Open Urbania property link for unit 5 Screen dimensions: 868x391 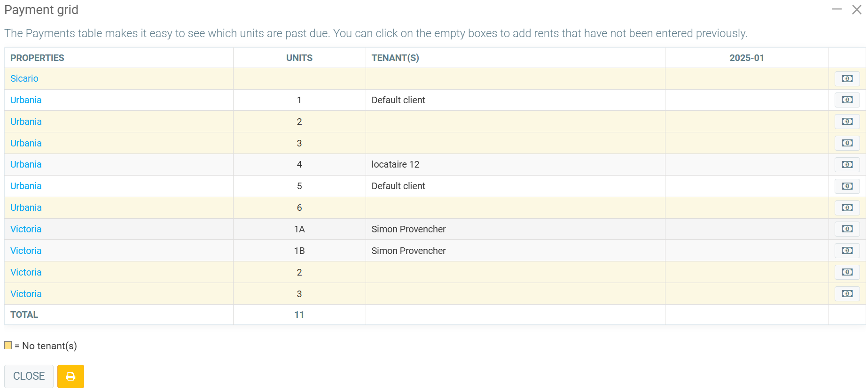(26, 186)
